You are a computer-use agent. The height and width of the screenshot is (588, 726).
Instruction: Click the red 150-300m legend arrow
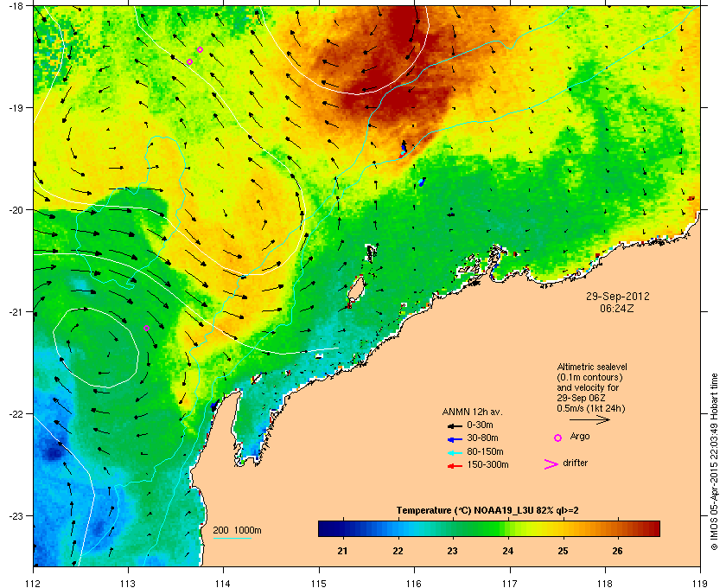click(x=455, y=466)
